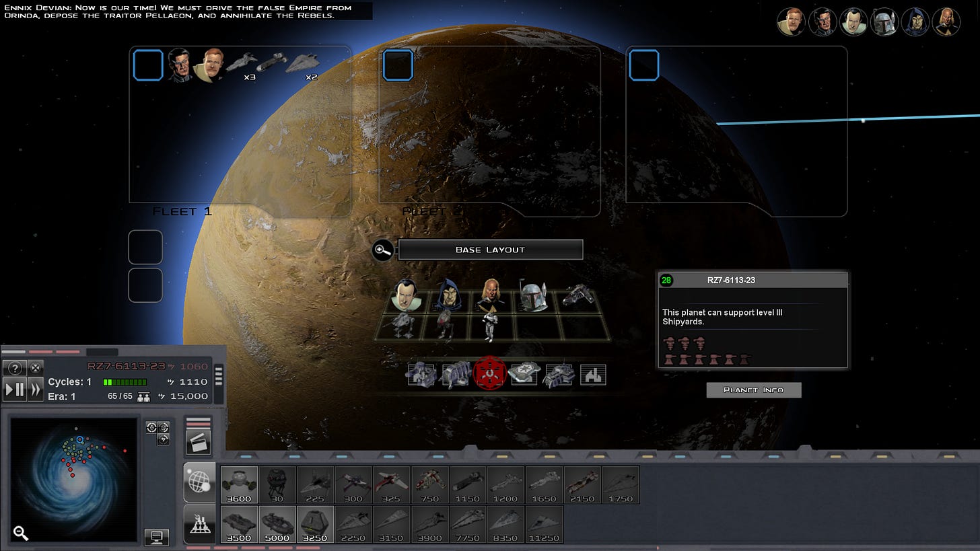The height and width of the screenshot is (551, 980).
Task: Queue the red cruiser costing 2150
Action: click(x=582, y=485)
